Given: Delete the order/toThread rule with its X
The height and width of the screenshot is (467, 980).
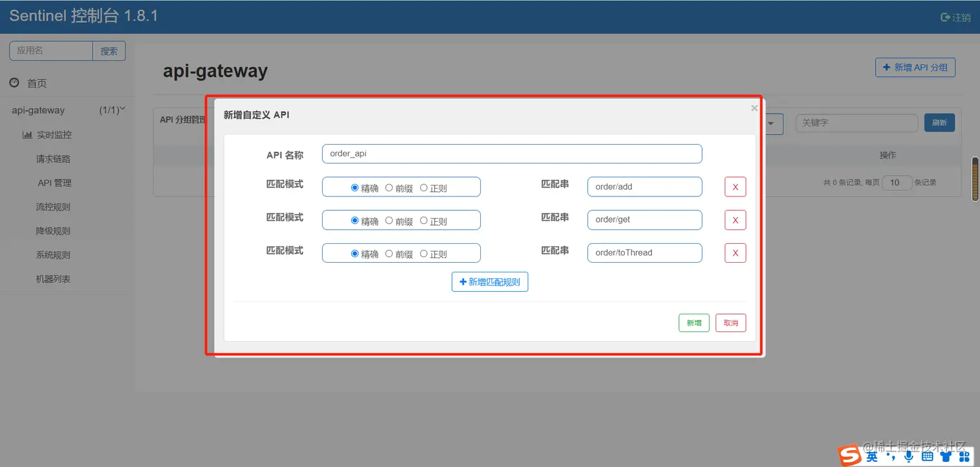Looking at the screenshot, I should (x=735, y=253).
